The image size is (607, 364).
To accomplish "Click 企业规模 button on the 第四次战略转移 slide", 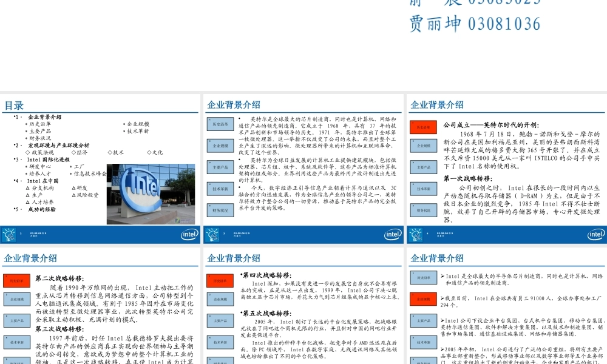I will tap(220, 300).
